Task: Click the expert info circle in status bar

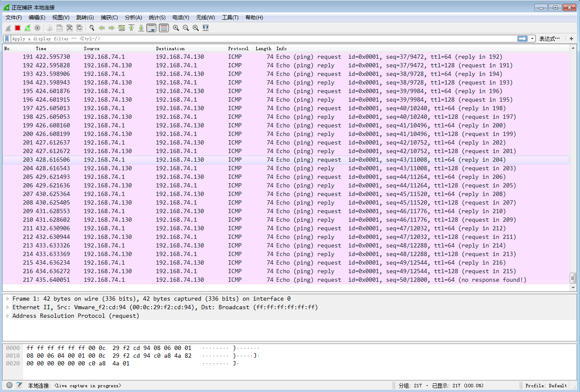Action: coord(9,385)
